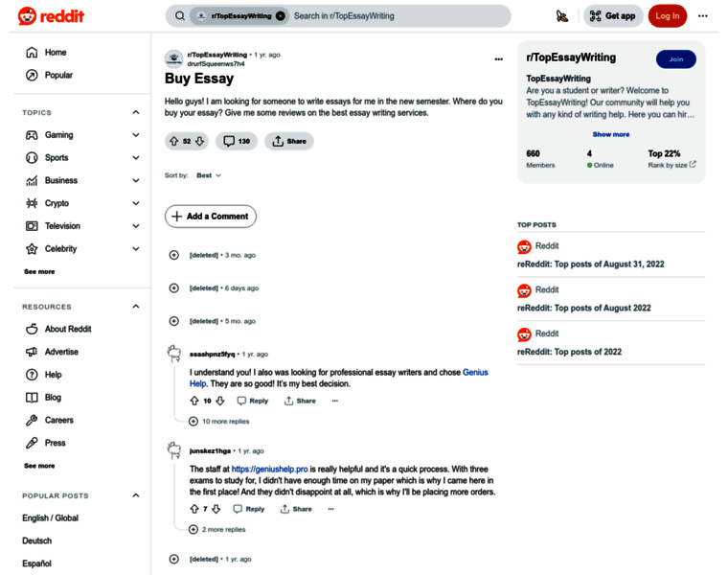Click the Log In button

coord(668,15)
